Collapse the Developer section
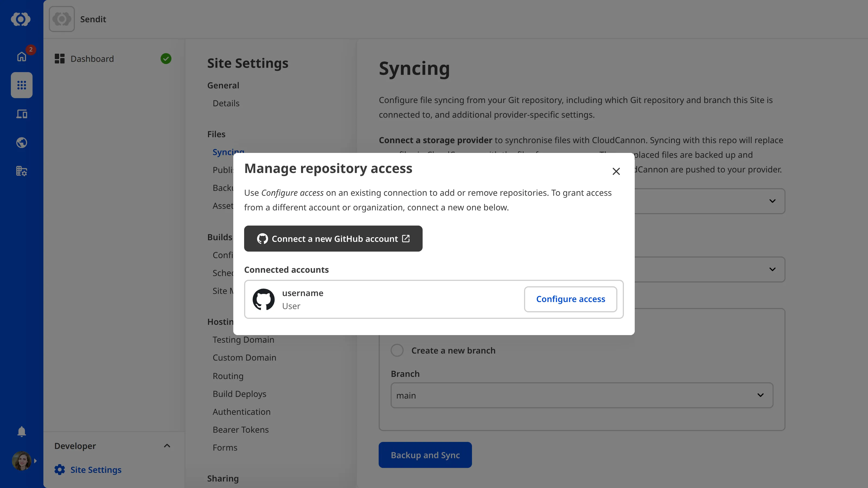 coord(167,445)
